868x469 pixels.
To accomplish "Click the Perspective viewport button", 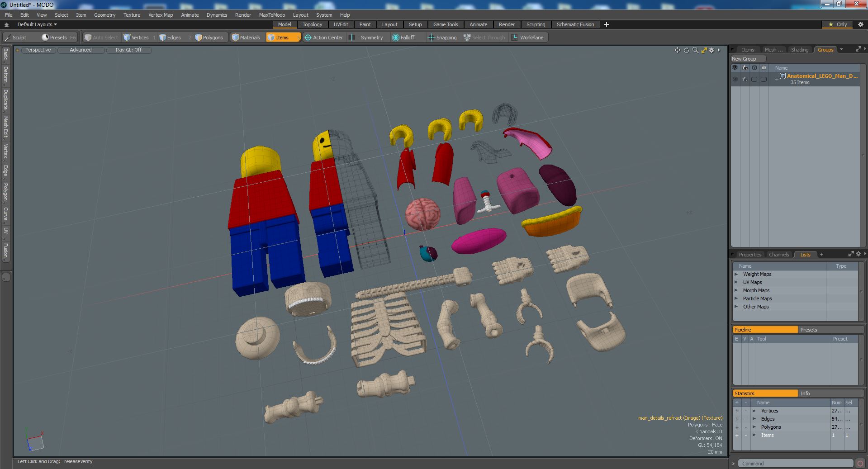I will pyautogui.click(x=38, y=50).
